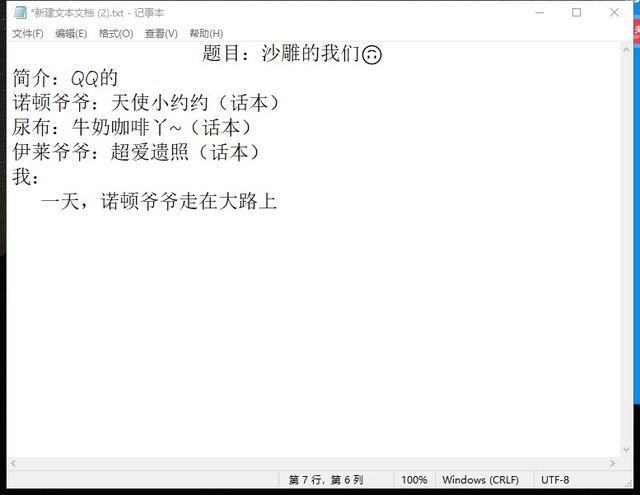Image resolution: width=640 pixels, height=495 pixels.
Task: Expand the 格式(O) menu
Action: [x=115, y=33]
